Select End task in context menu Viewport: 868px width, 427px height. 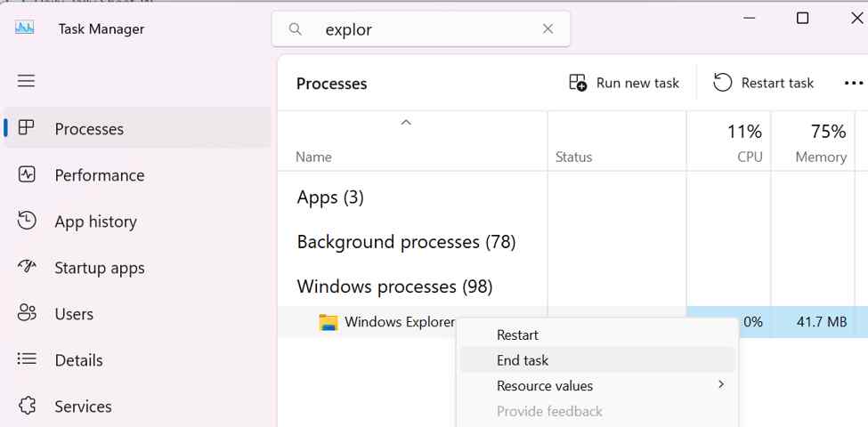tap(523, 360)
